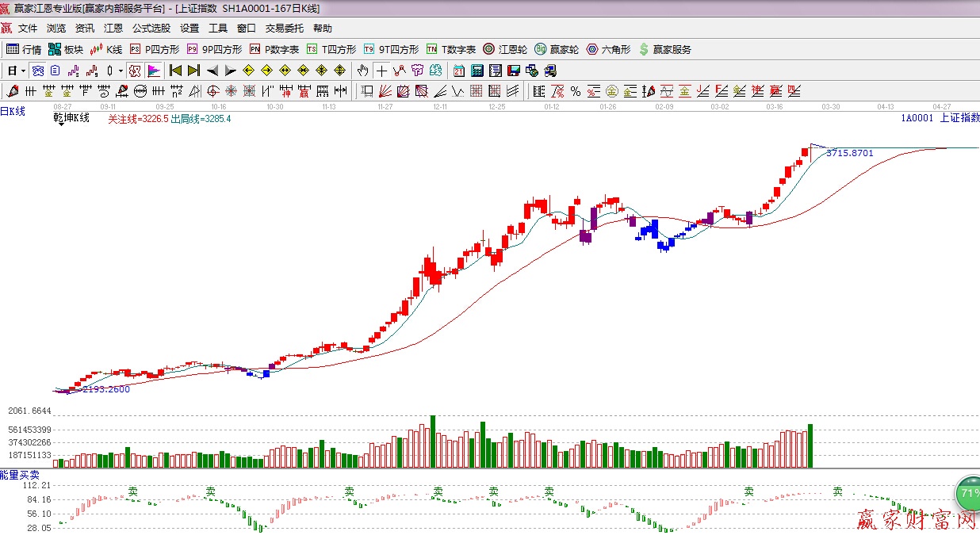Open the 交易委托 menu
980x539 pixels.
click(x=284, y=29)
